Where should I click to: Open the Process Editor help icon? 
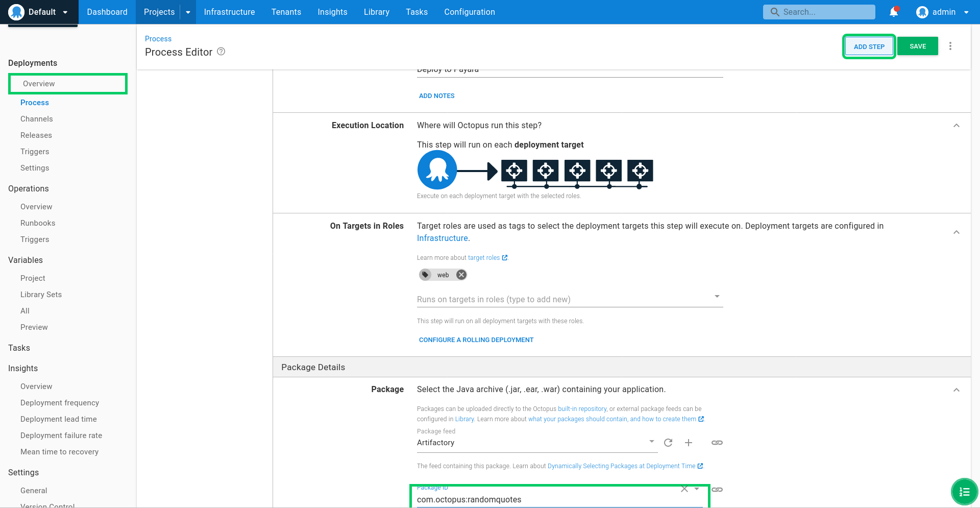(221, 52)
